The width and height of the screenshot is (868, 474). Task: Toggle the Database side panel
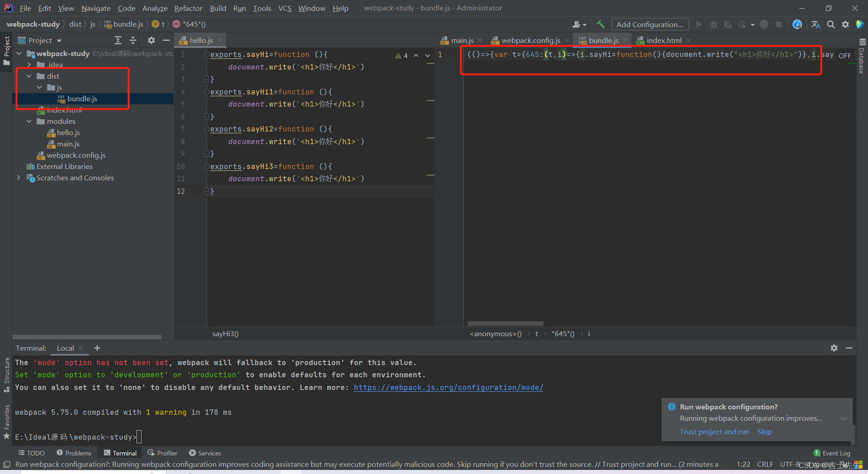click(x=862, y=59)
